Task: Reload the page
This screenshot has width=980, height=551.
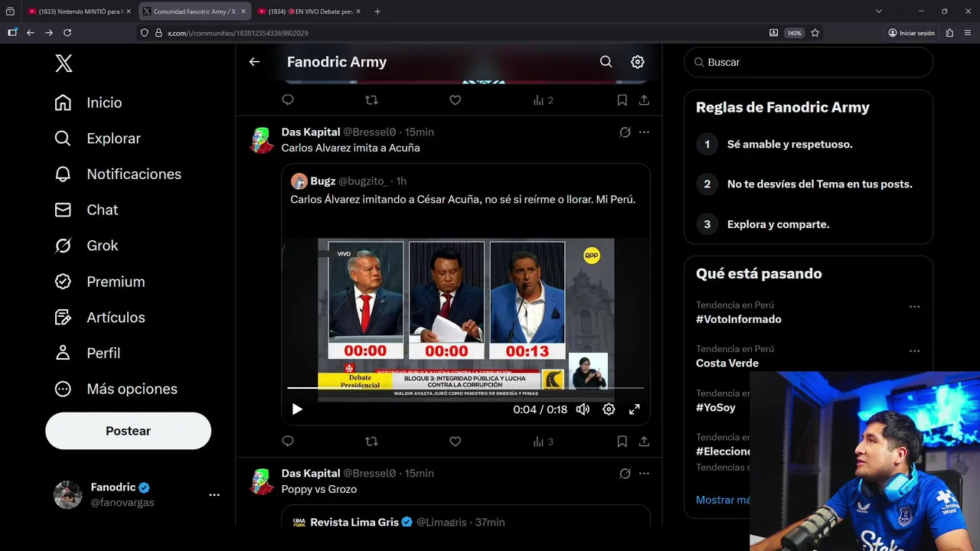Action: [x=67, y=33]
